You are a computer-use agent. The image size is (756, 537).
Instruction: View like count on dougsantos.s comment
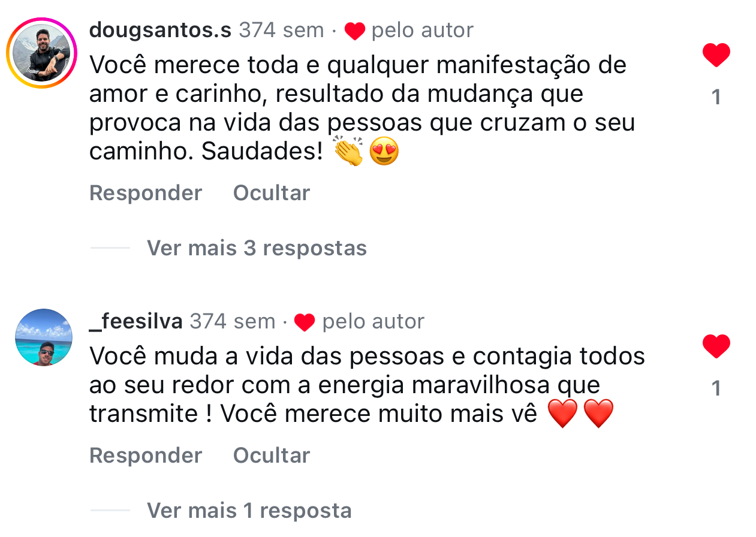point(716,97)
